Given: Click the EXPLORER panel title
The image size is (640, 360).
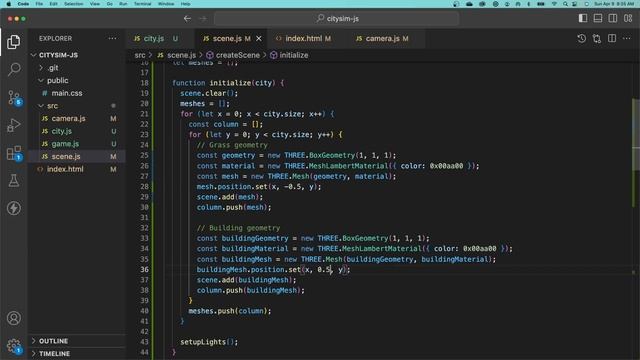Looking at the screenshot, I should point(56,38).
